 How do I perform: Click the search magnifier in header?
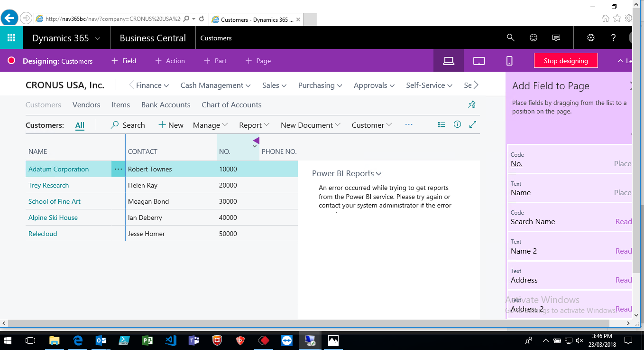(x=510, y=38)
